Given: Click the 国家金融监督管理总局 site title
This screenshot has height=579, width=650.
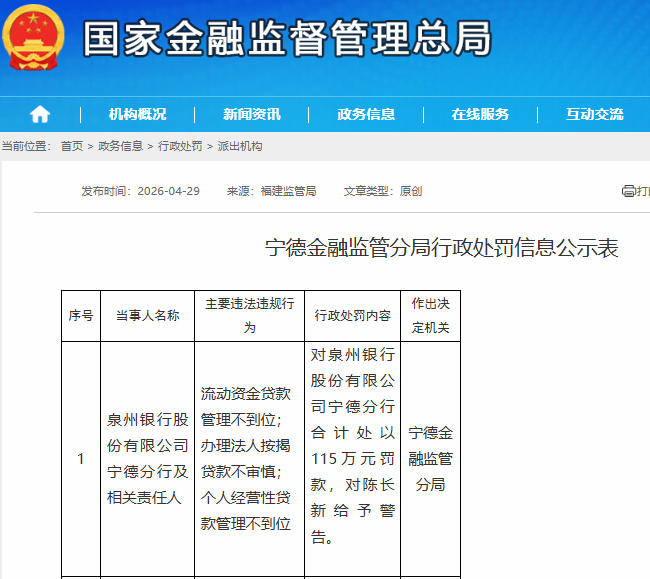Looking at the screenshot, I should (x=287, y=40).
